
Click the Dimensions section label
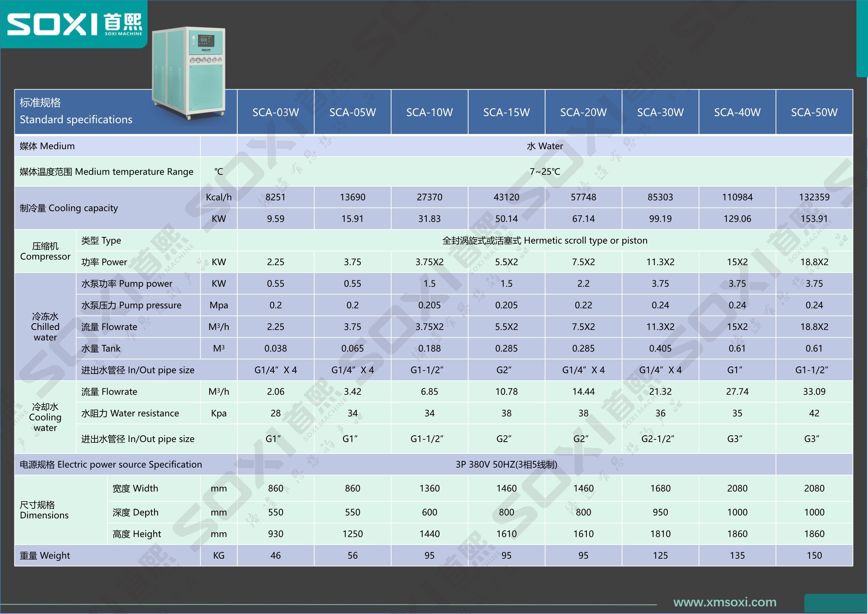point(44,510)
